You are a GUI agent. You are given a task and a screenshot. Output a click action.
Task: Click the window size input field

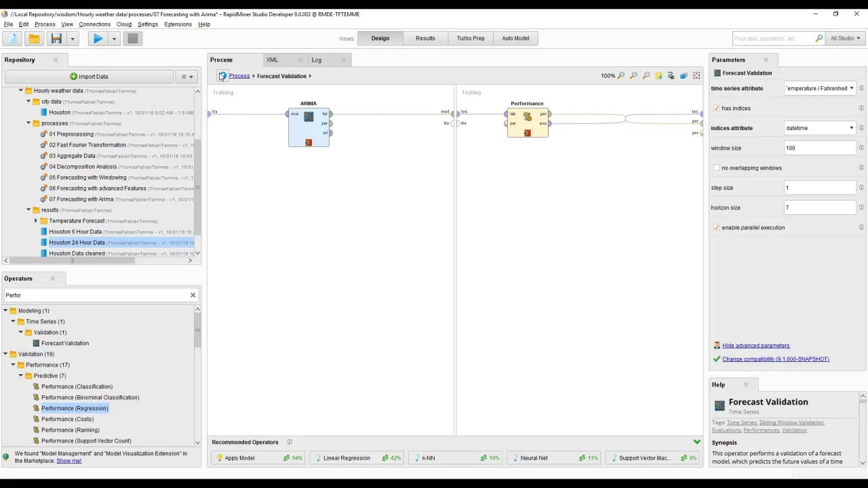click(820, 148)
